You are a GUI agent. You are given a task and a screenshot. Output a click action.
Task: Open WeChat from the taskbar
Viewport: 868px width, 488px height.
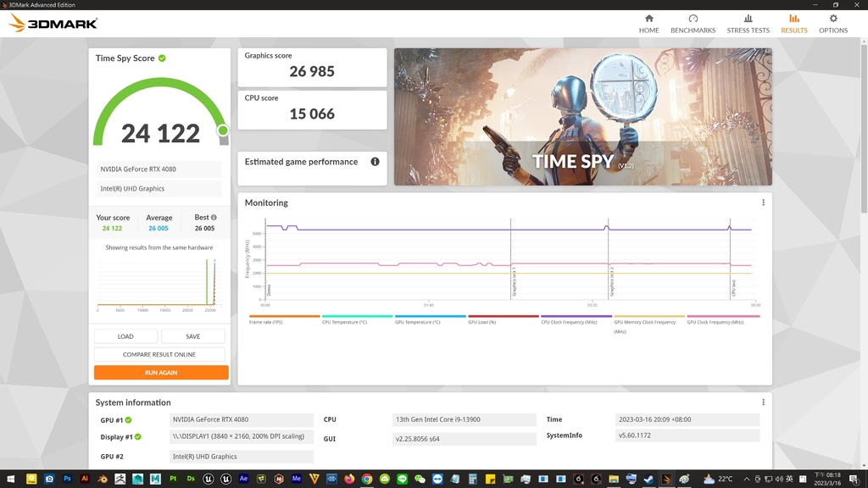420,480
